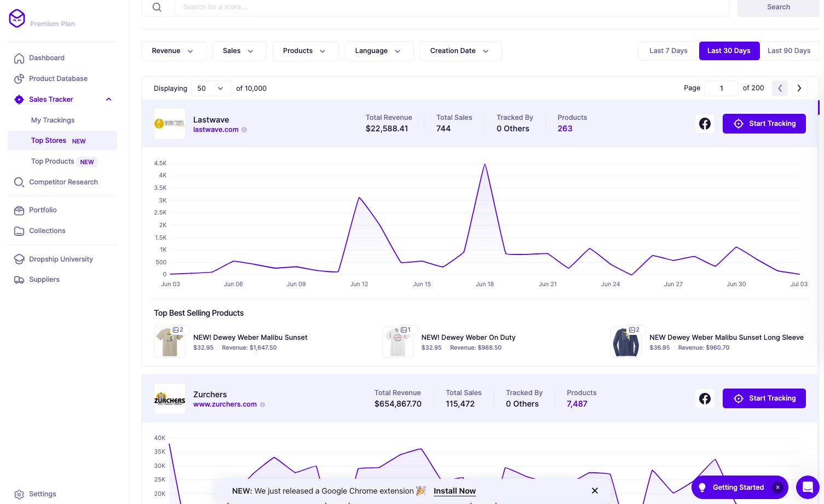Open the chat support bubble
824x504 pixels.
tap(808, 487)
